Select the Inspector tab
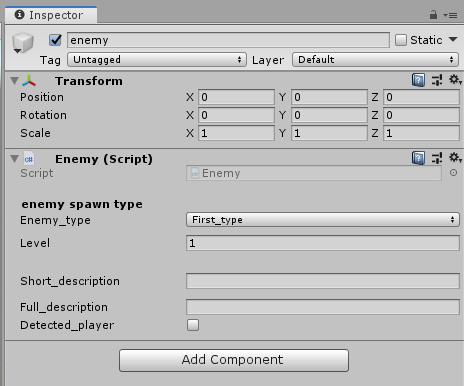The height and width of the screenshot is (386, 464). point(51,15)
